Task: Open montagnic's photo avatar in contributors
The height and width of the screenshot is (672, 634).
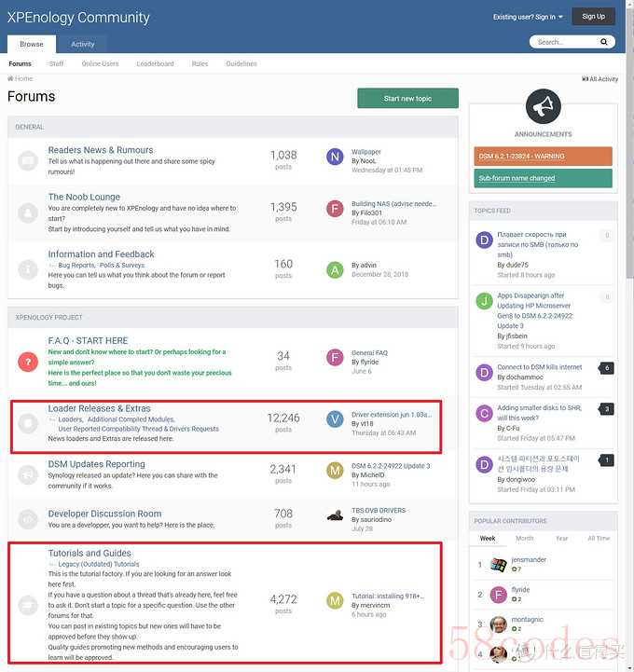Action: pos(499,624)
